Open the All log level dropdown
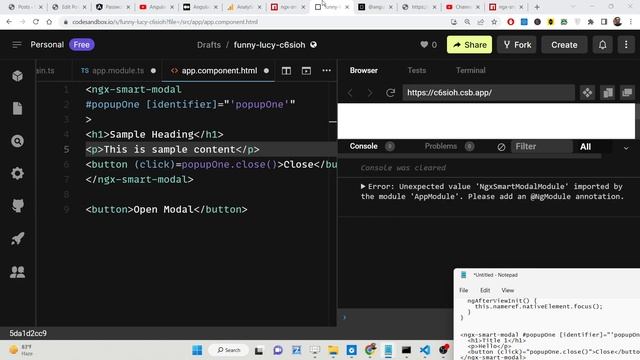The width and height of the screenshot is (640, 360). click(x=585, y=147)
